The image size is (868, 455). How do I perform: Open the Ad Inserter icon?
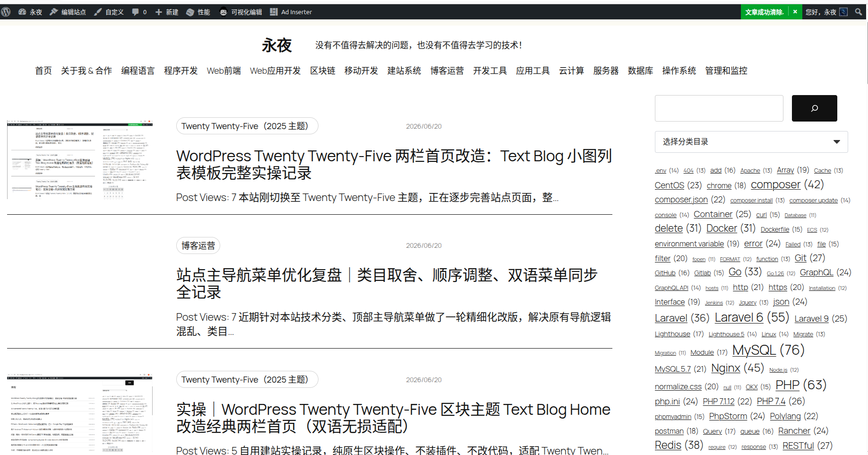[274, 12]
